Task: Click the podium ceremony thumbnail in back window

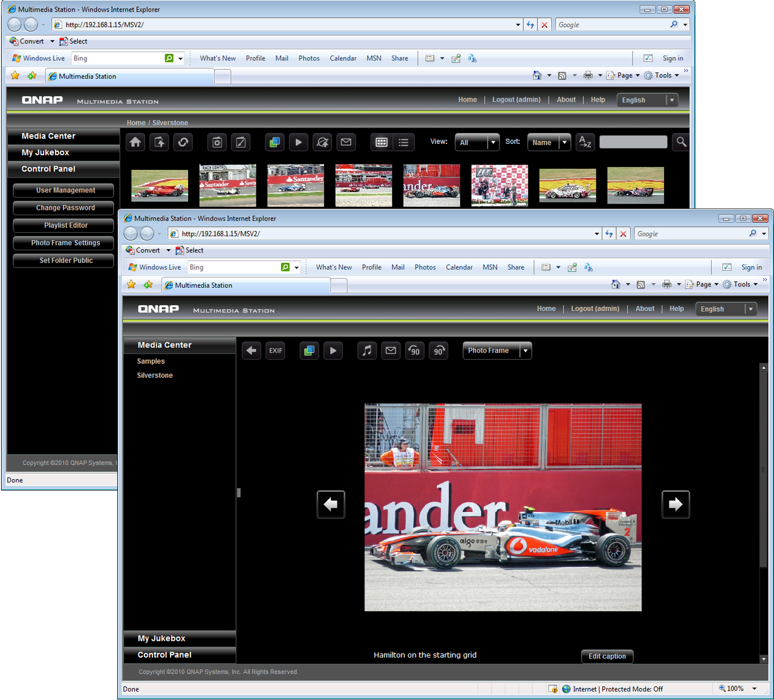Action: click(499, 186)
